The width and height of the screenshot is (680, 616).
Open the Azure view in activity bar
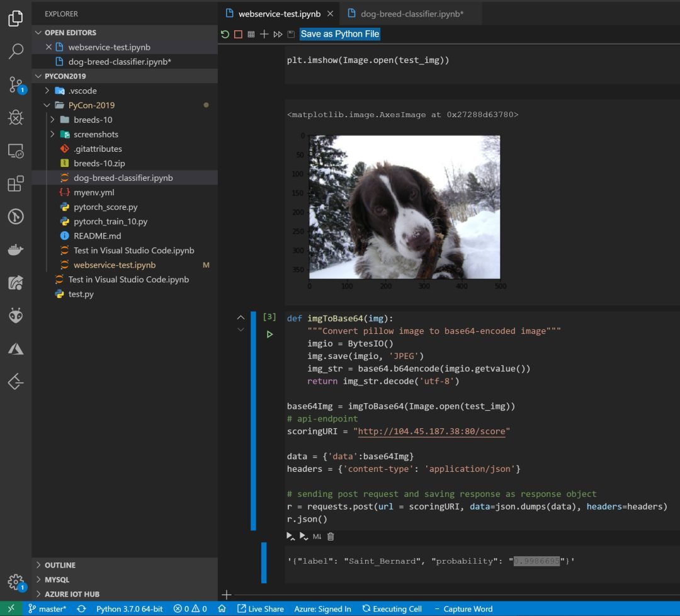(16, 349)
